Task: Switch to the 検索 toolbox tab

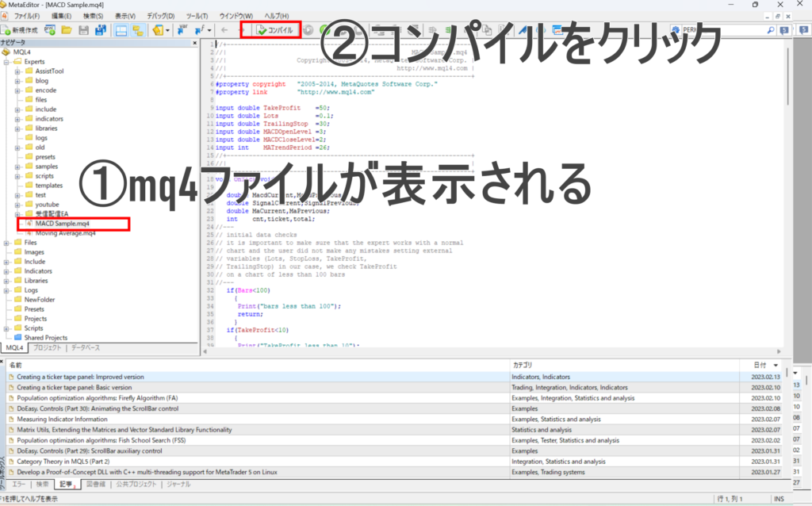Action: coord(43,485)
